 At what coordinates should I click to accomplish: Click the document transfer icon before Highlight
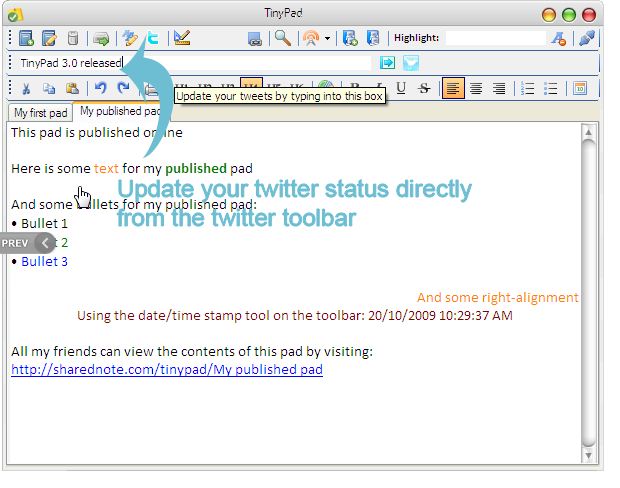(x=373, y=38)
